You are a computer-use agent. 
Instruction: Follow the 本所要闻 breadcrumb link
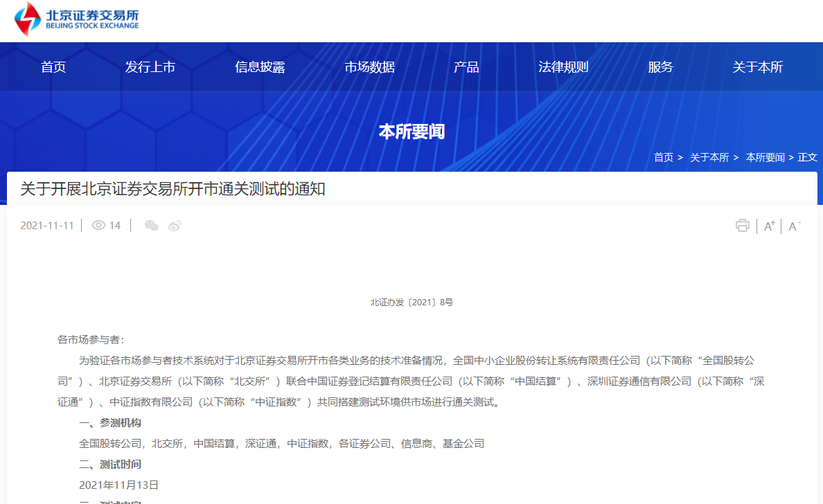coord(766,157)
